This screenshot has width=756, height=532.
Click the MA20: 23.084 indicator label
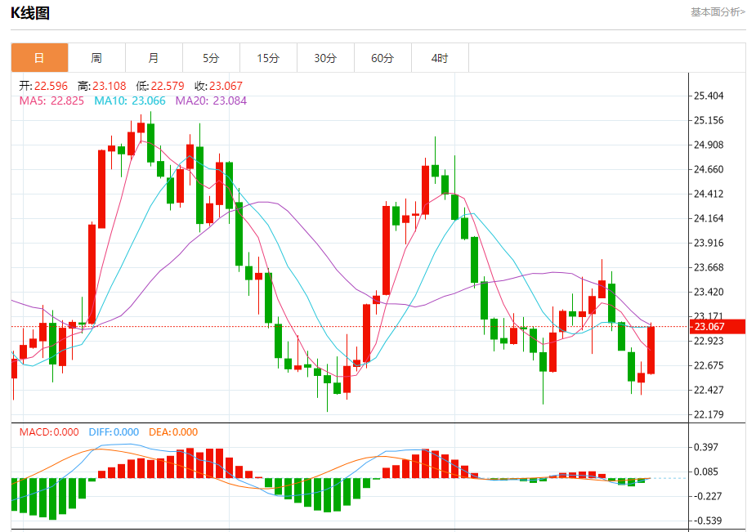tap(211, 101)
